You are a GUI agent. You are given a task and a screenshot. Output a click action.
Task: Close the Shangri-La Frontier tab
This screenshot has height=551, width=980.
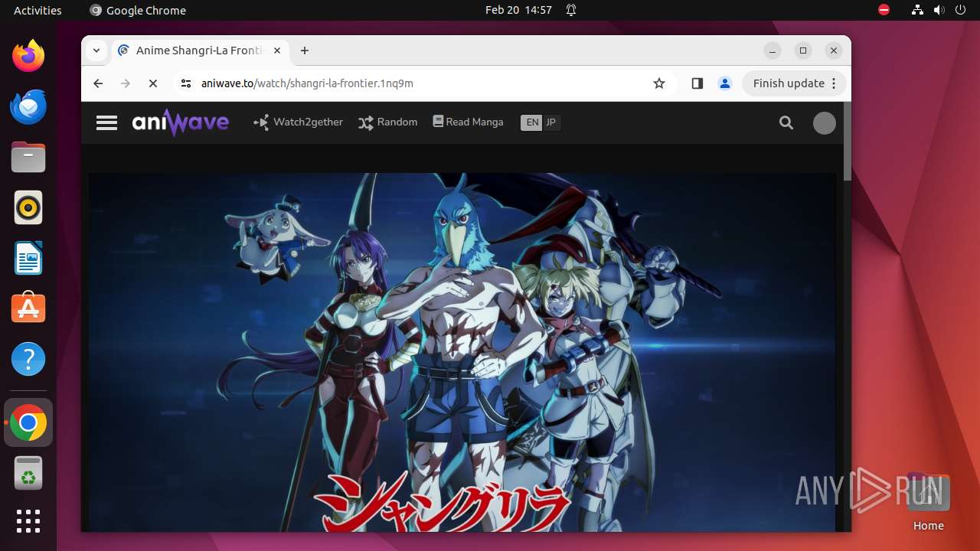pyautogui.click(x=277, y=51)
